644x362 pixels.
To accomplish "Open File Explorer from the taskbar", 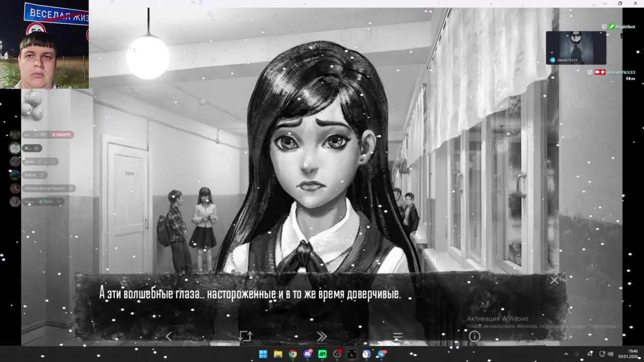I will [x=278, y=354].
